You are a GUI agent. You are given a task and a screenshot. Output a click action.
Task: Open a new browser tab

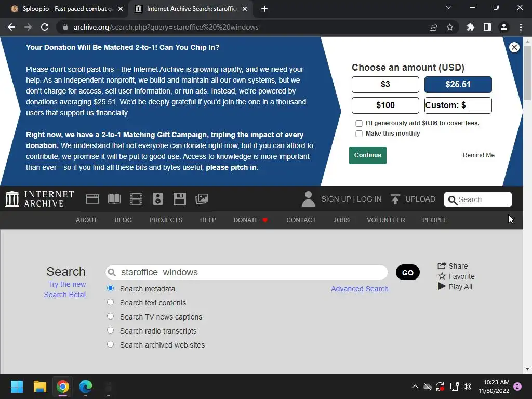[x=264, y=9]
